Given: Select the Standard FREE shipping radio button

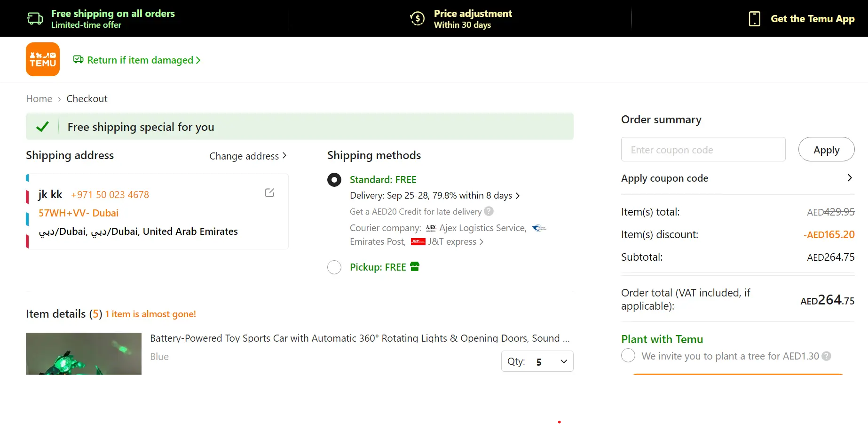Looking at the screenshot, I should (334, 180).
